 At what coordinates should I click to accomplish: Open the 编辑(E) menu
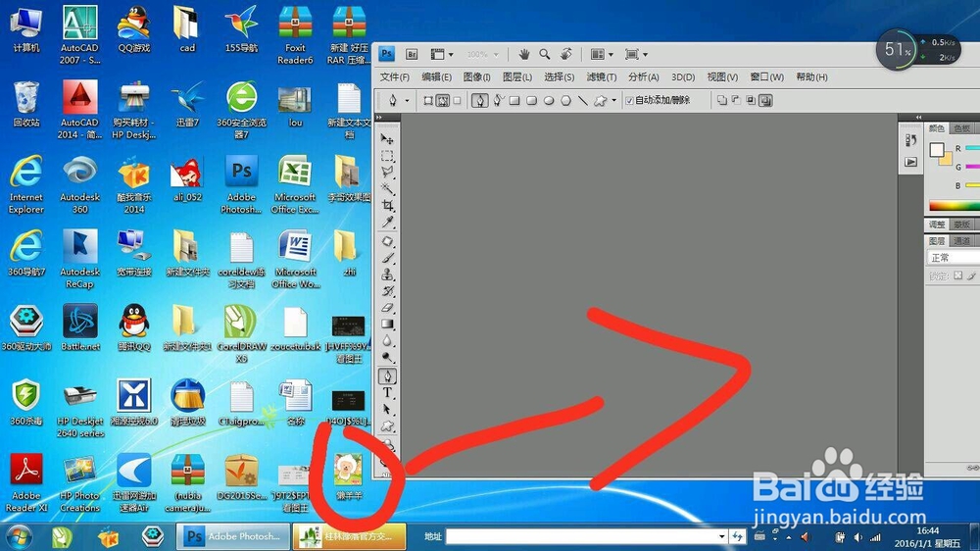pyautogui.click(x=436, y=76)
